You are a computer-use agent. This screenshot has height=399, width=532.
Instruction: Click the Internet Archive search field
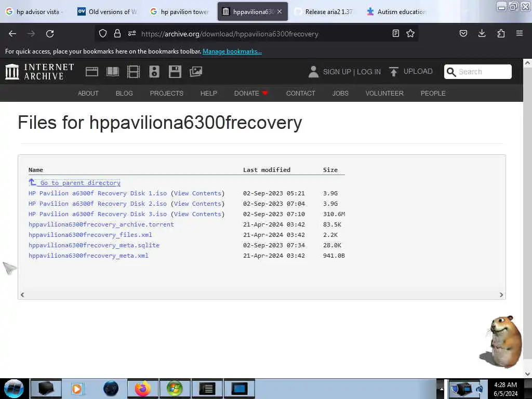click(x=478, y=72)
